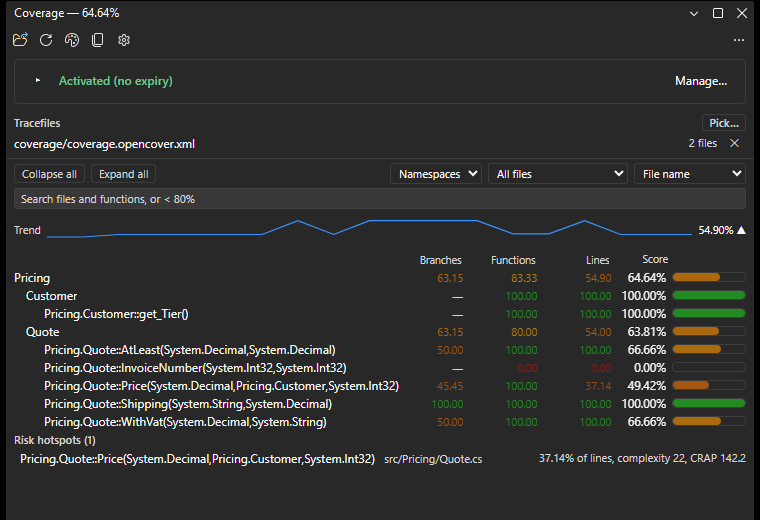Image resolution: width=760 pixels, height=520 pixels.
Task: Open the Price hotspot under Risk hotspots
Action: [197, 458]
